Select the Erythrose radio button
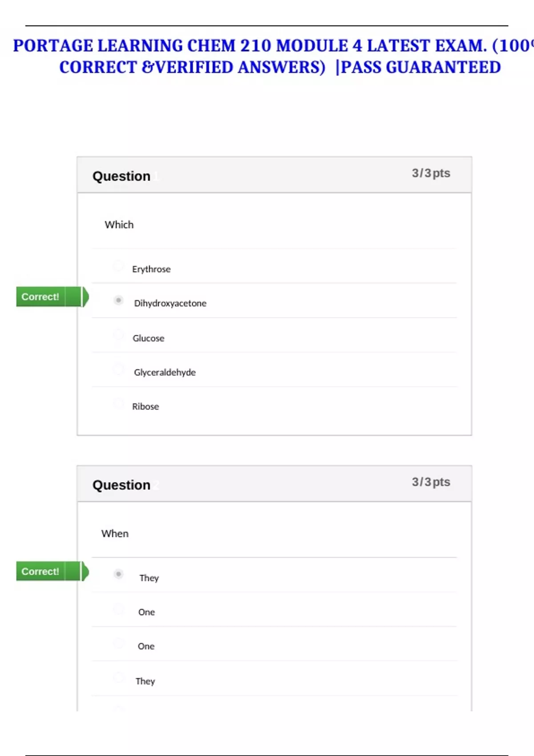This screenshot has width=534, height=756. (x=118, y=266)
